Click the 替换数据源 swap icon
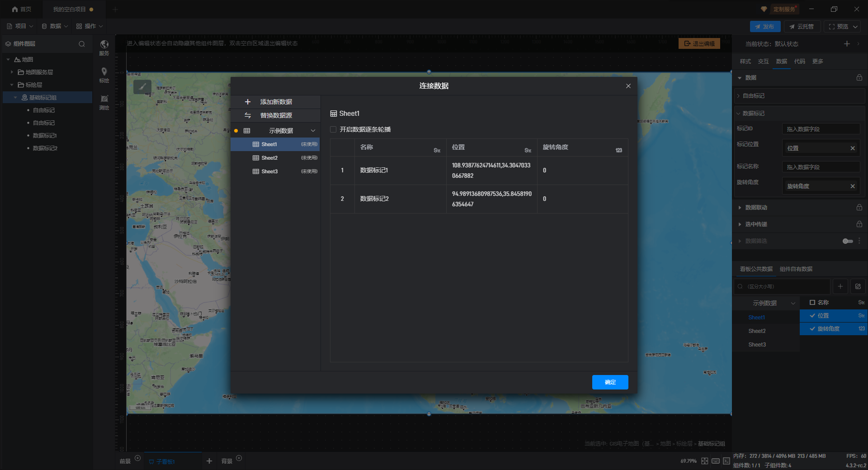The width and height of the screenshot is (868, 470). click(x=247, y=115)
